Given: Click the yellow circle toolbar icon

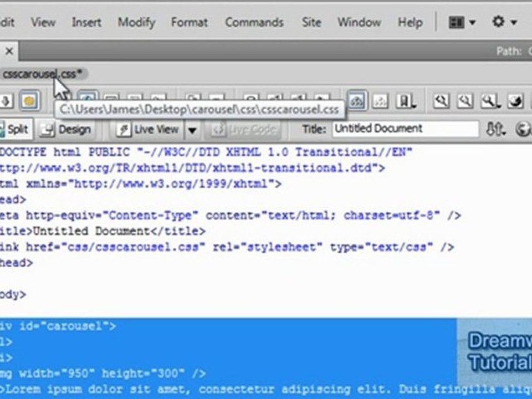Looking at the screenshot, I should (29, 101).
